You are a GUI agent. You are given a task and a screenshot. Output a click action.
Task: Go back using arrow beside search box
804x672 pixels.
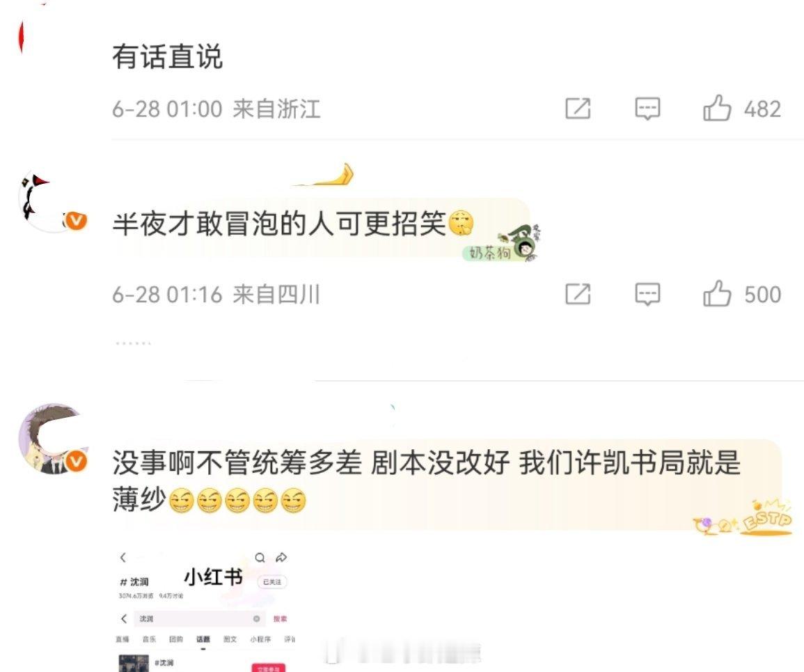click(124, 618)
